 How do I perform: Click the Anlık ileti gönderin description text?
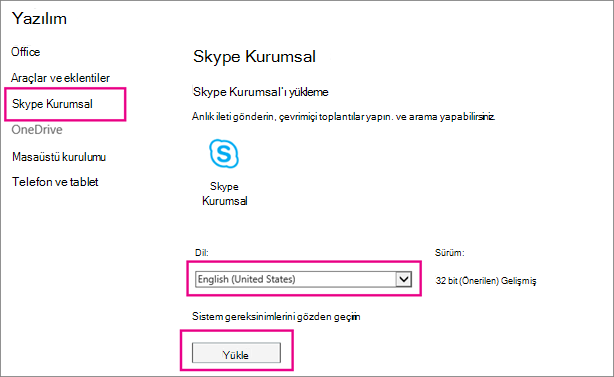(343, 117)
